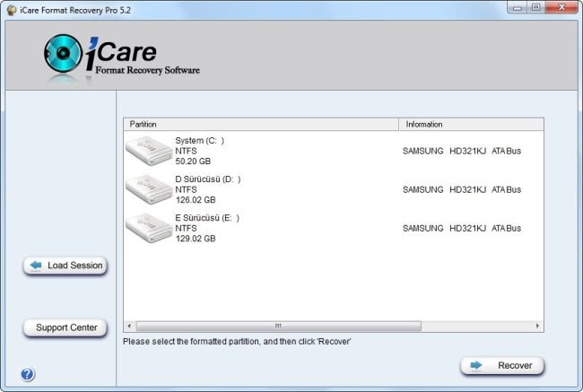Image resolution: width=583 pixels, height=392 pixels.
Task: Click SAMSUNG HD321KJ info for D Sürücüsü row
Action: [462, 189]
